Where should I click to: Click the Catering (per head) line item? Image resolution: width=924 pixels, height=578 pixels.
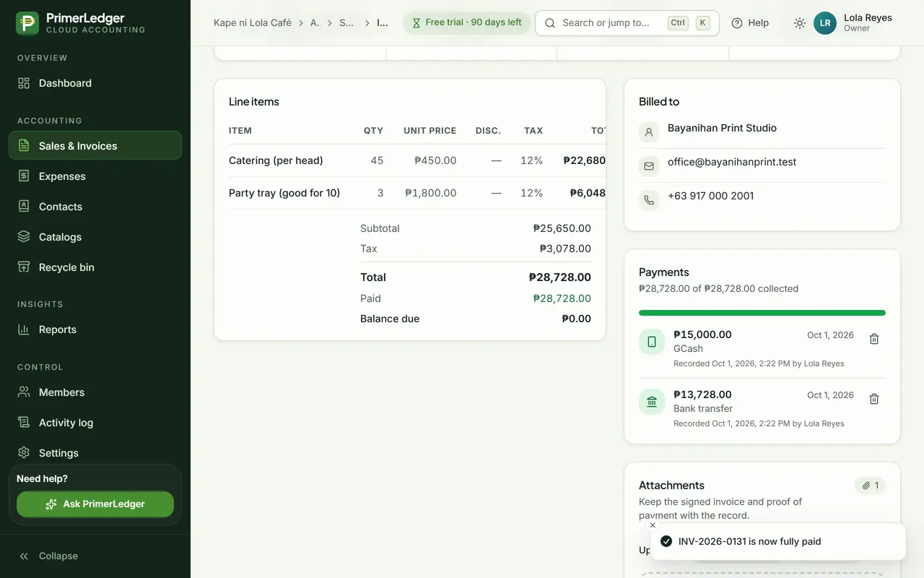click(x=276, y=160)
